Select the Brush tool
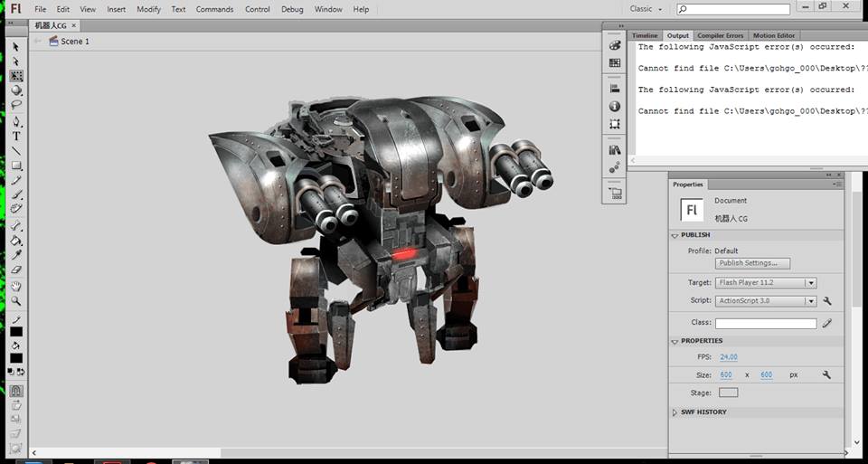 [16, 194]
